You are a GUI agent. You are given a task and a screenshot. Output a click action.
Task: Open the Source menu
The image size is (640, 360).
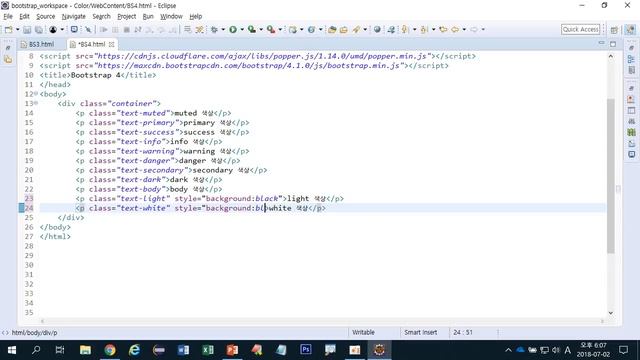45,16
